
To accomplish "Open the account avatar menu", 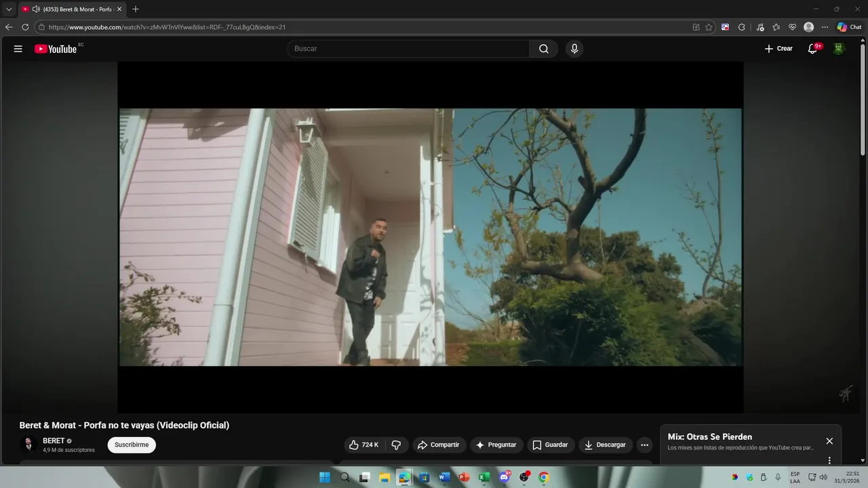I will pos(839,49).
